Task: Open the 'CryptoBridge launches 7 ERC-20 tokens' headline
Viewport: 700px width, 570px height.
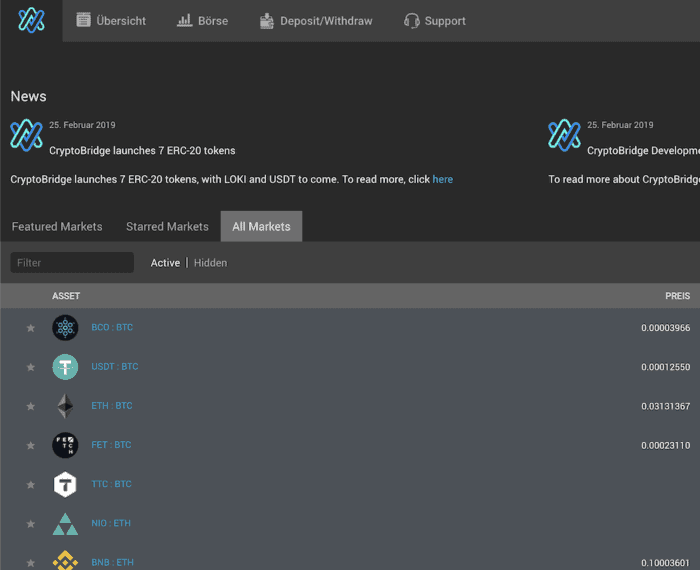Action: click(142, 151)
